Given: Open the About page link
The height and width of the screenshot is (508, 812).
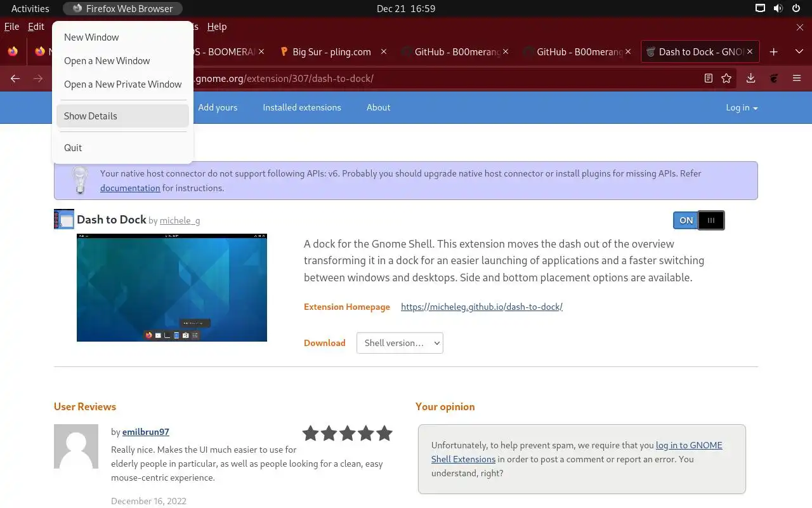Looking at the screenshot, I should 378,107.
